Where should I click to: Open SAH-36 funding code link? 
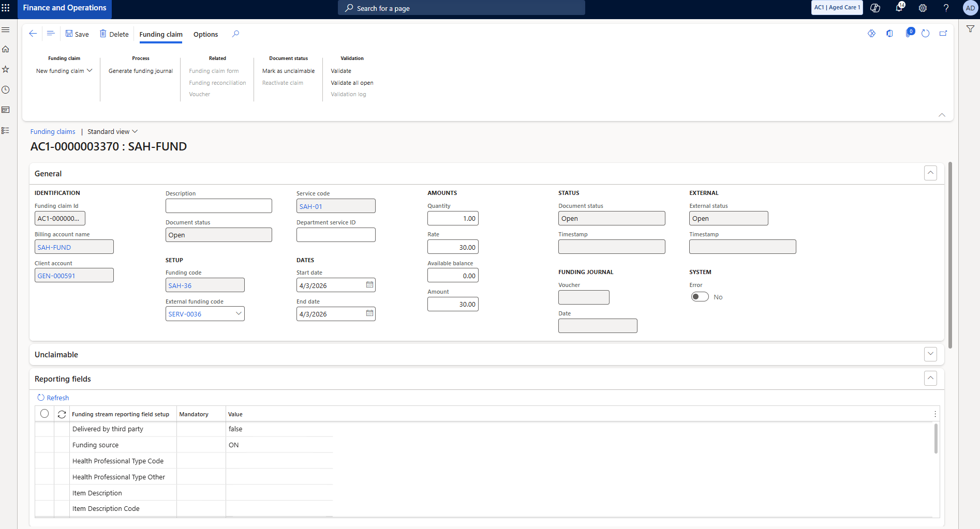click(x=180, y=285)
